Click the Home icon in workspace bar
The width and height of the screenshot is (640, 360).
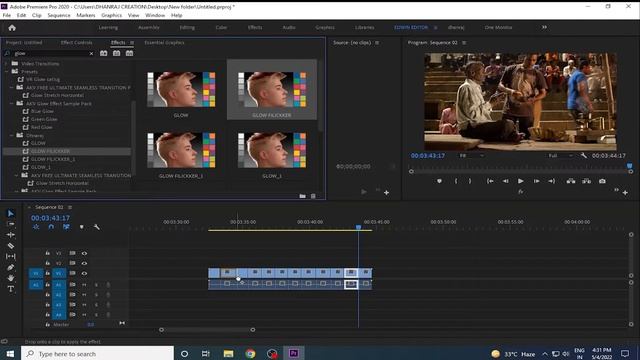click(x=12, y=28)
